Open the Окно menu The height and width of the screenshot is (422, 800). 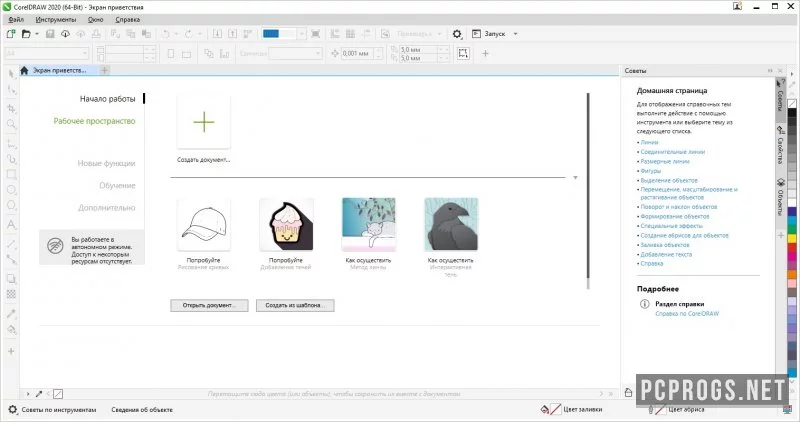coord(95,19)
